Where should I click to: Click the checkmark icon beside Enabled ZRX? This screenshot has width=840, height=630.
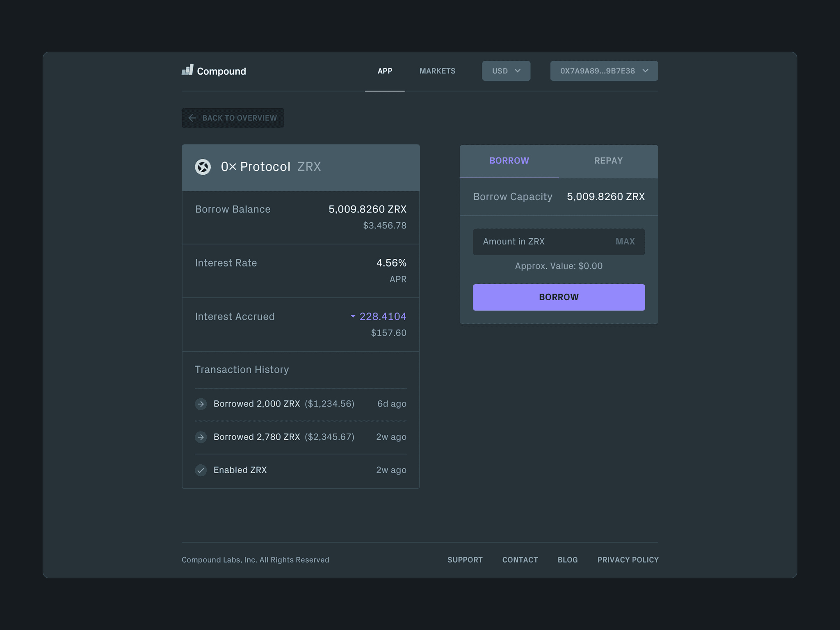pyautogui.click(x=201, y=470)
